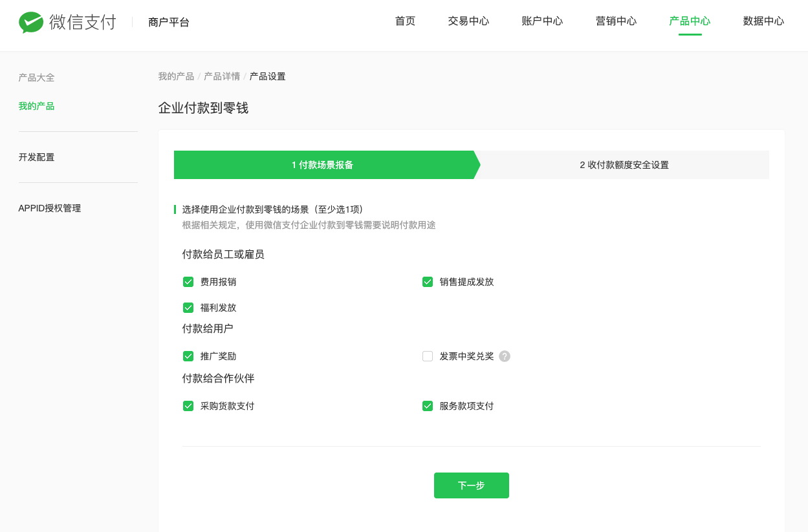Select 产品大全 in the sidebar
808x532 pixels.
37,78
